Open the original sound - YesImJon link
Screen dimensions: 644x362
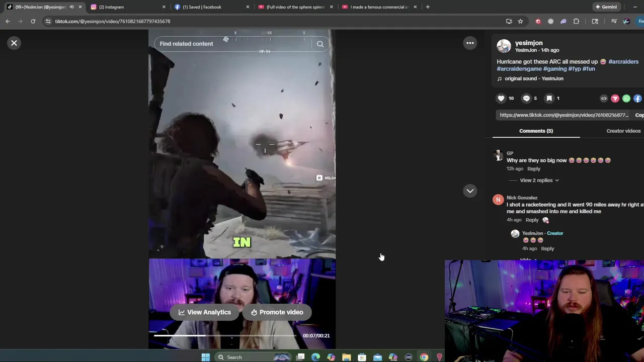click(534, 78)
